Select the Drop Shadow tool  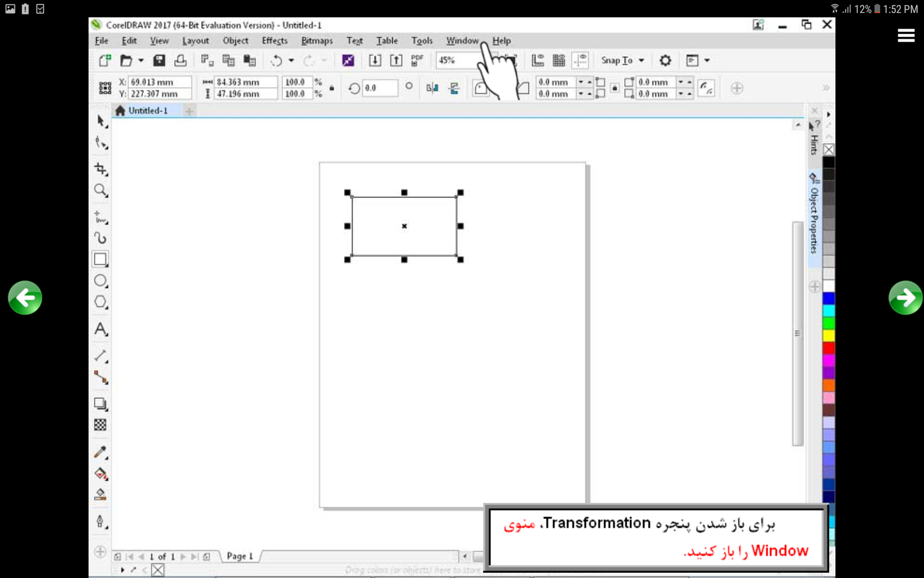(101, 404)
